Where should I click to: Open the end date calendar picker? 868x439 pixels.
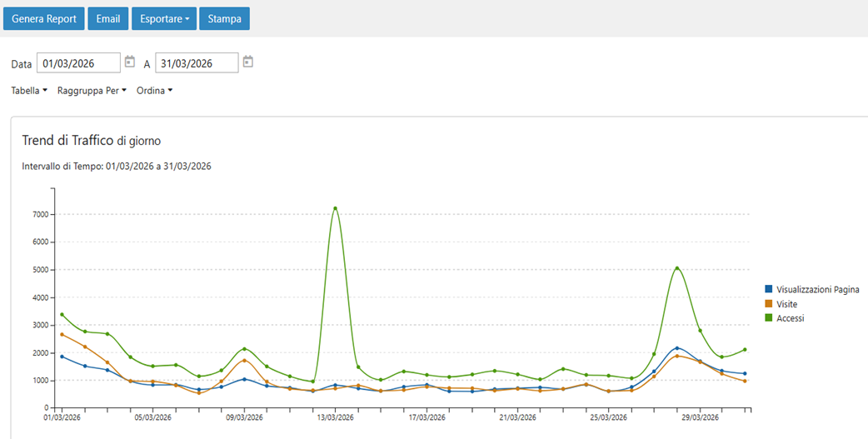pyautogui.click(x=247, y=62)
